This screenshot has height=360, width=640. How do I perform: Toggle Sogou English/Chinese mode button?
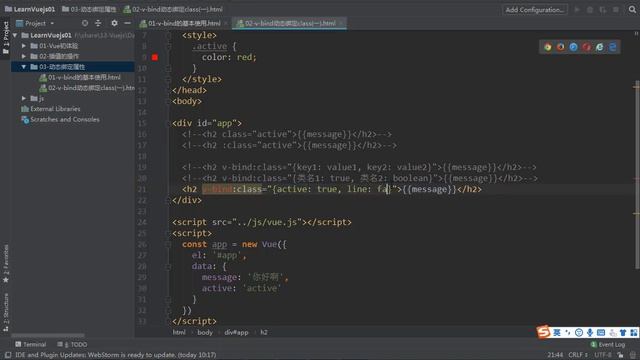[x=557, y=333]
